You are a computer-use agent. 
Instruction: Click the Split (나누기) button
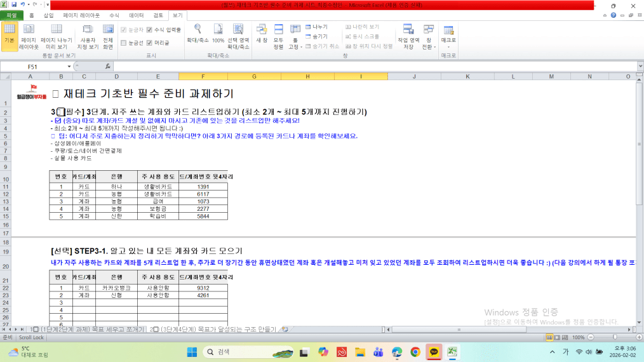click(316, 27)
